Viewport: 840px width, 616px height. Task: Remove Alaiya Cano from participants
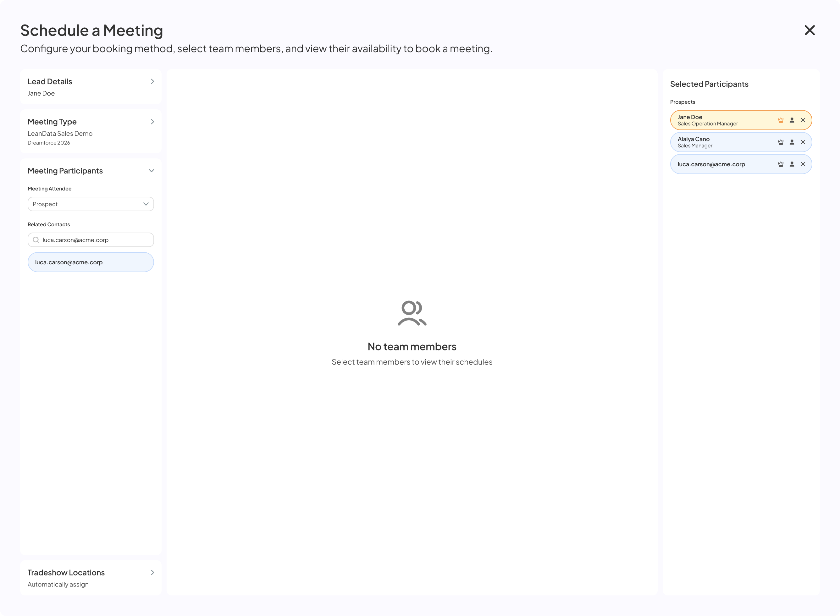click(803, 142)
